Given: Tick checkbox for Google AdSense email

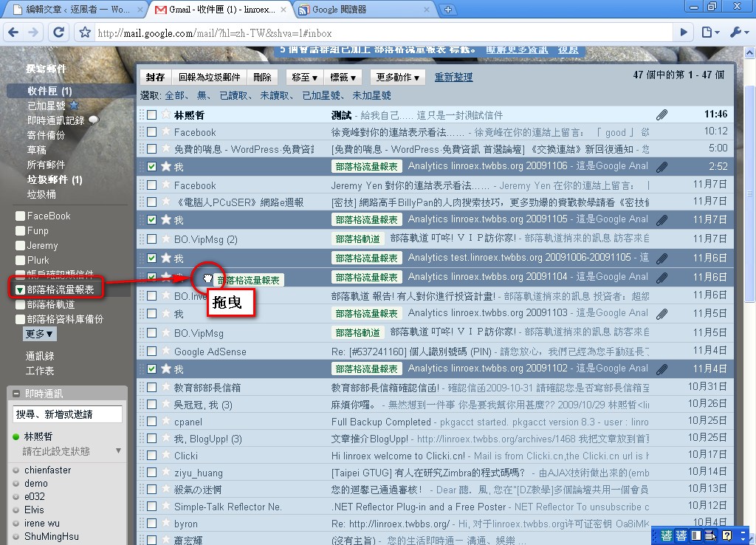Looking at the screenshot, I should (x=152, y=351).
